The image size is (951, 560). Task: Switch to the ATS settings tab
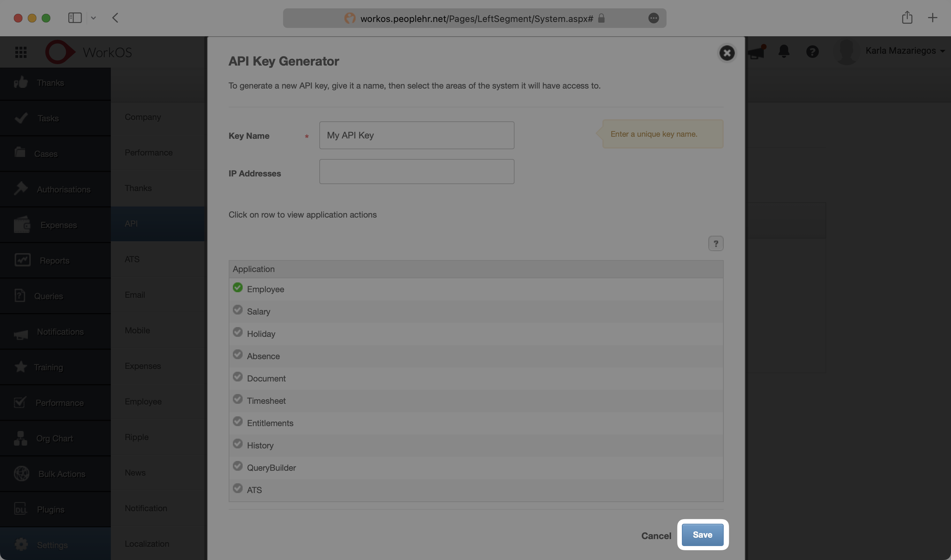[x=132, y=259]
